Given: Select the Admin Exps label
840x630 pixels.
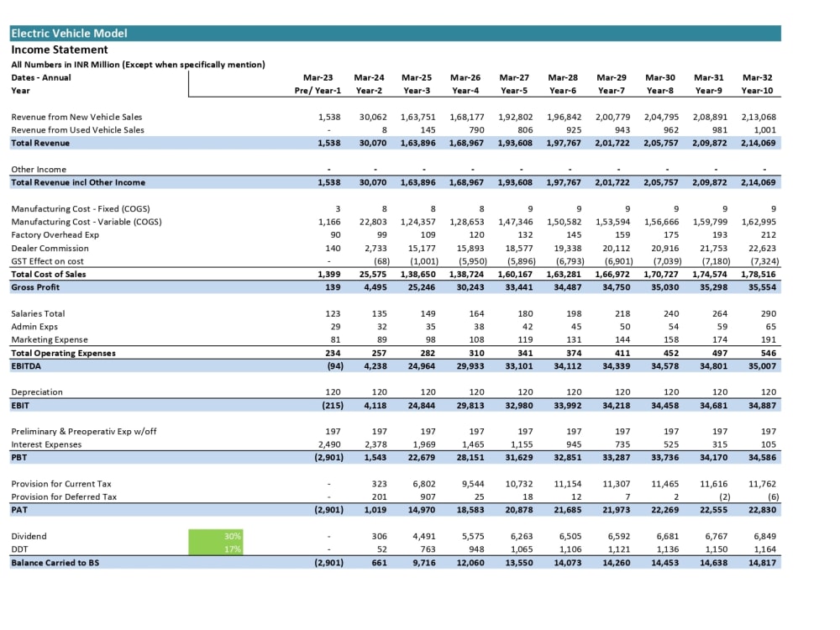Looking at the screenshot, I should 34,326.
